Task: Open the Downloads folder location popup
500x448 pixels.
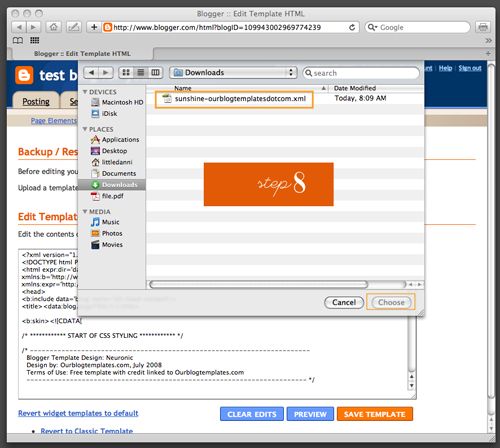Action: (233, 72)
